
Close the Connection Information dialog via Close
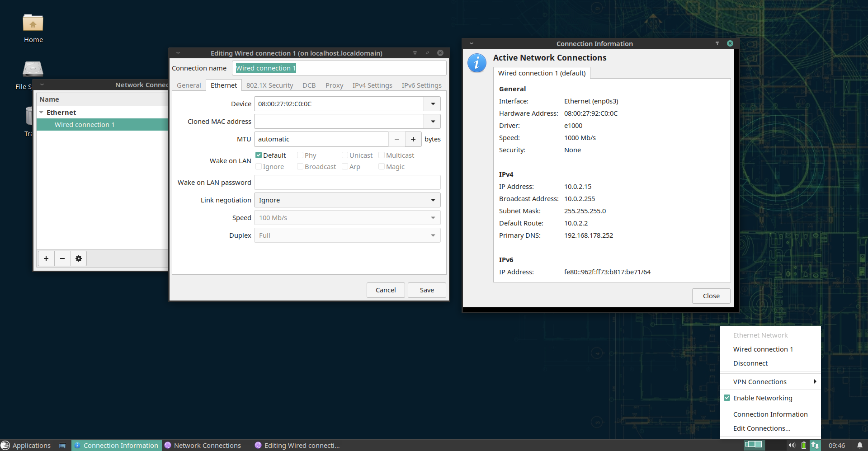pyautogui.click(x=711, y=296)
